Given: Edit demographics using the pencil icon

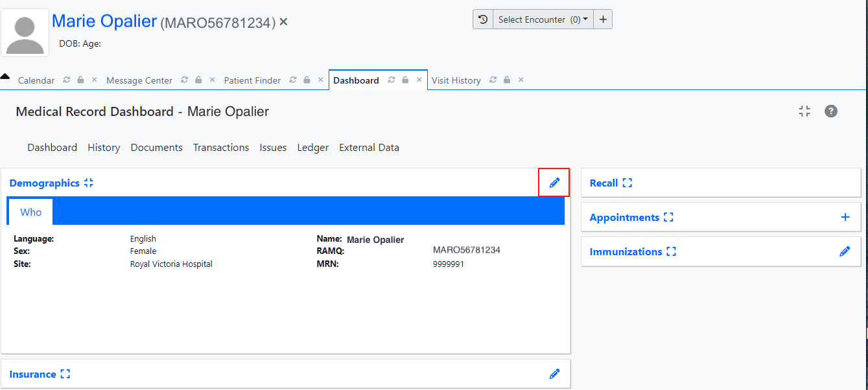Looking at the screenshot, I should coord(554,183).
